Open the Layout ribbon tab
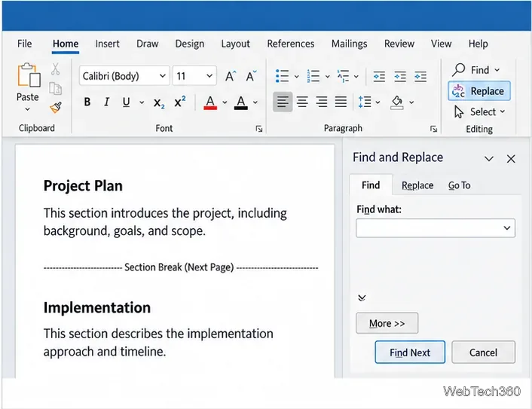 coord(235,44)
